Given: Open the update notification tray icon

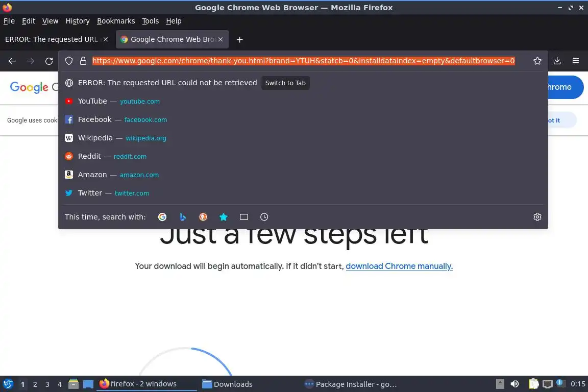Looking at the screenshot, I should point(560,383).
